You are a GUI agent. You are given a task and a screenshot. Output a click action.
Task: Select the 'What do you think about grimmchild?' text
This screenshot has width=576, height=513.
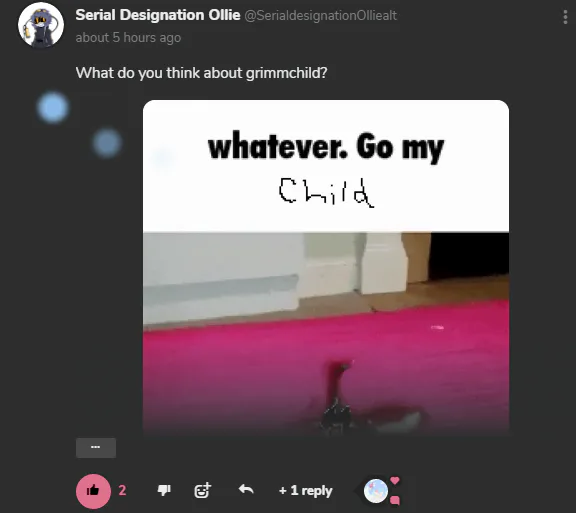tap(201, 73)
